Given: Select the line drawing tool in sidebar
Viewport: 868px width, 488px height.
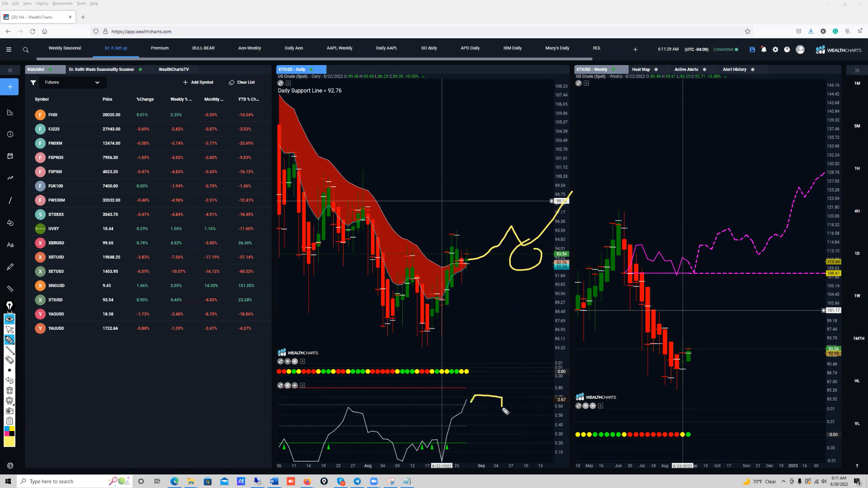Looking at the screenshot, I should click(x=10, y=200).
